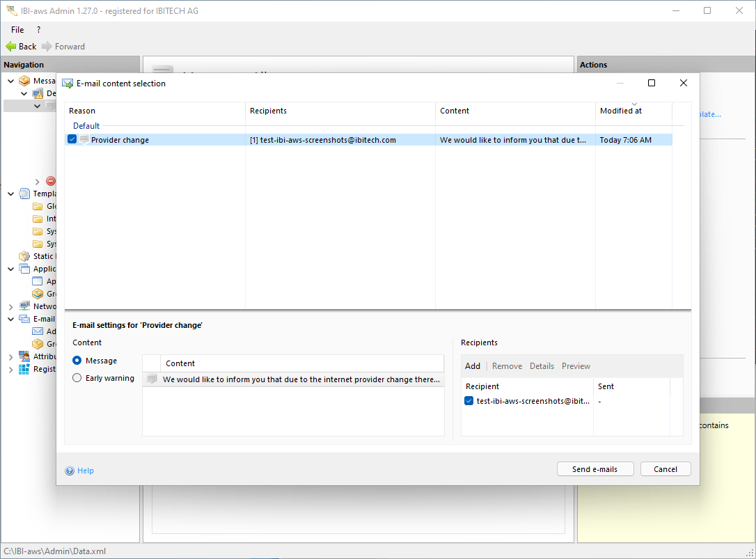Uncheck the Provider change reason checkbox

[x=72, y=140]
